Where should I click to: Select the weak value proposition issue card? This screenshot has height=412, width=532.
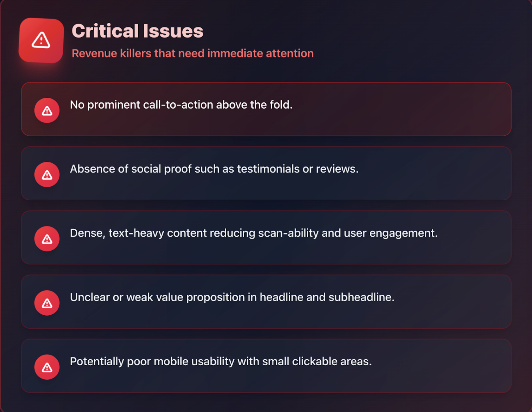pos(266,302)
